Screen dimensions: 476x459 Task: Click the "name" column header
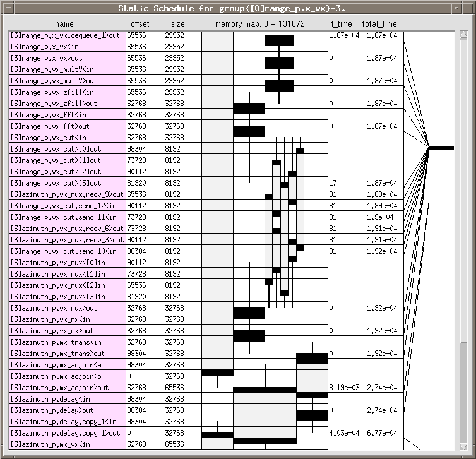pyautogui.click(x=63, y=24)
